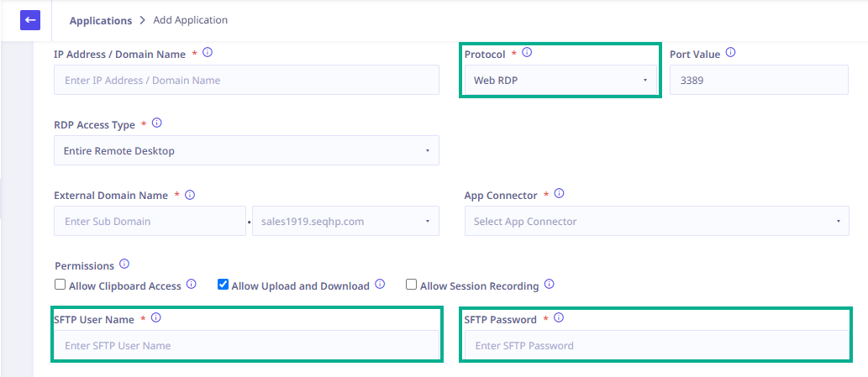Image resolution: width=868 pixels, height=377 pixels.
Task: Click info icon beside Permissions label
Action: [124, 264]
